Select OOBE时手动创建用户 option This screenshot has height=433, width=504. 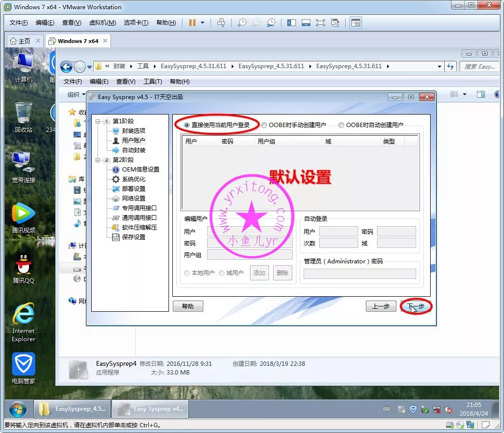[x=264, y=125]
